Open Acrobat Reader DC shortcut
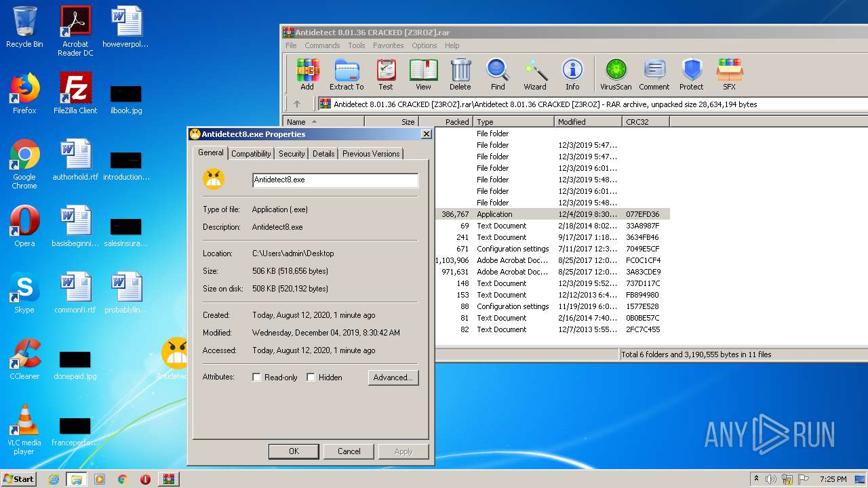This screenshot has height=488, width=868. [75, 31]
